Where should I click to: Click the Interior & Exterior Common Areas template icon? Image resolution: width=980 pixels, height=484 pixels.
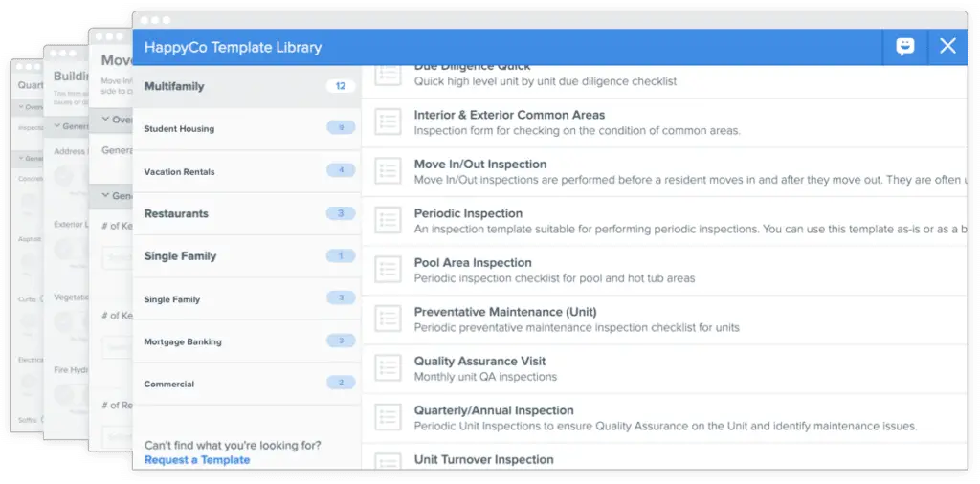tap(389, 121)
